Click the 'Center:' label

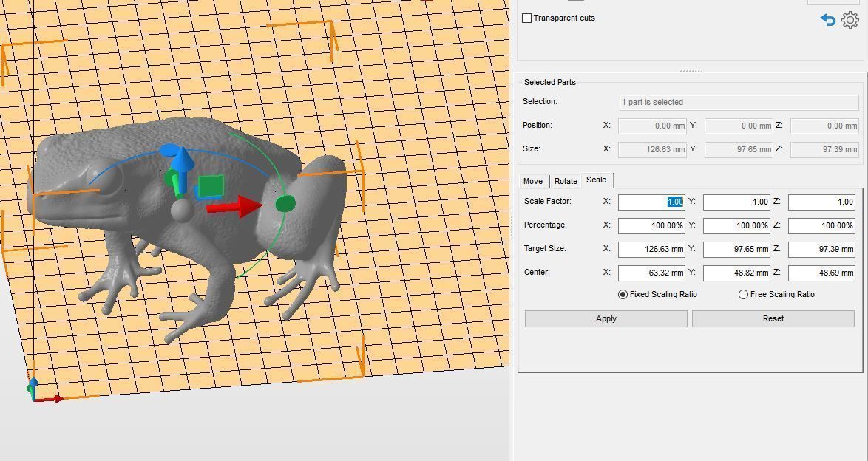pyautogui.click(x=537, y=273)
